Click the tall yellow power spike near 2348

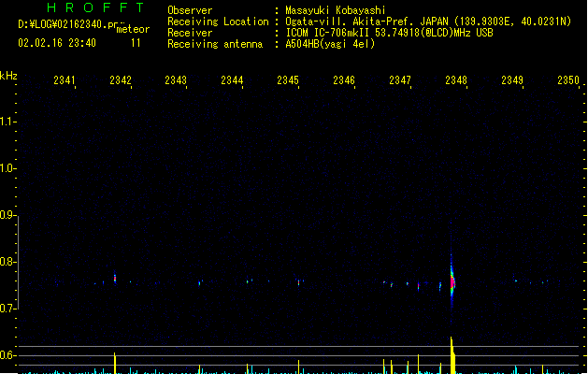point(452,355)
